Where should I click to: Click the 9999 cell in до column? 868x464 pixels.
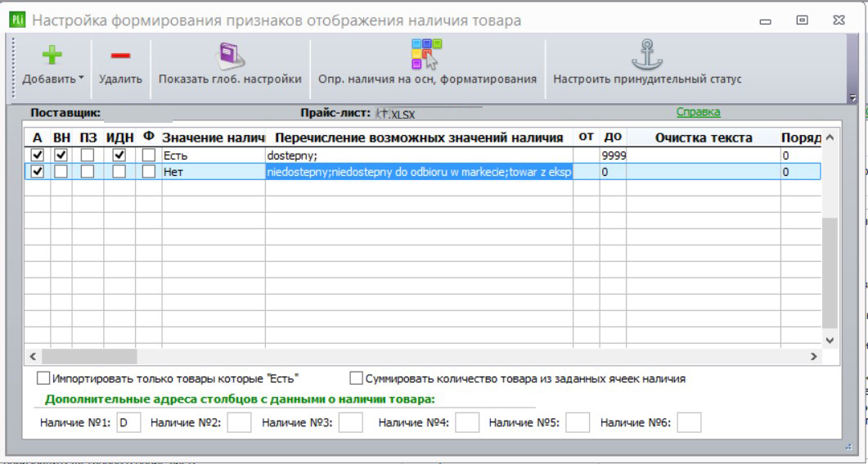point(613,155)
